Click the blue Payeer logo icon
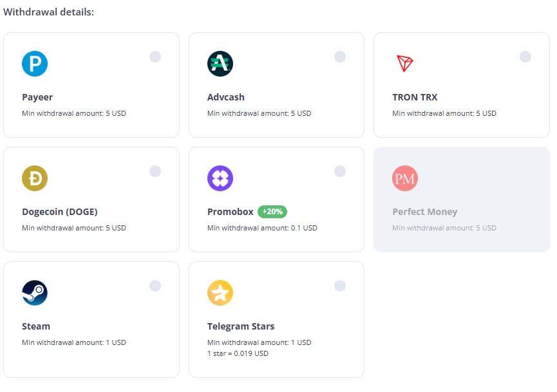 tap(35, 64)
